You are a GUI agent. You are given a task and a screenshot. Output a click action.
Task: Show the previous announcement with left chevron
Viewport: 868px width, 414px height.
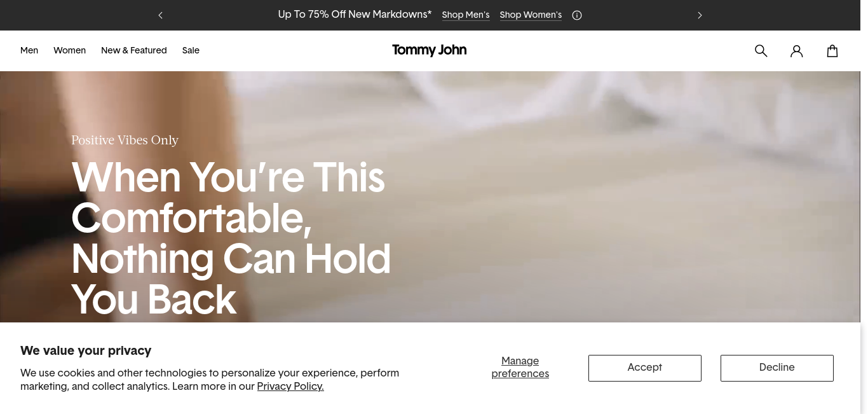(161, 15)
